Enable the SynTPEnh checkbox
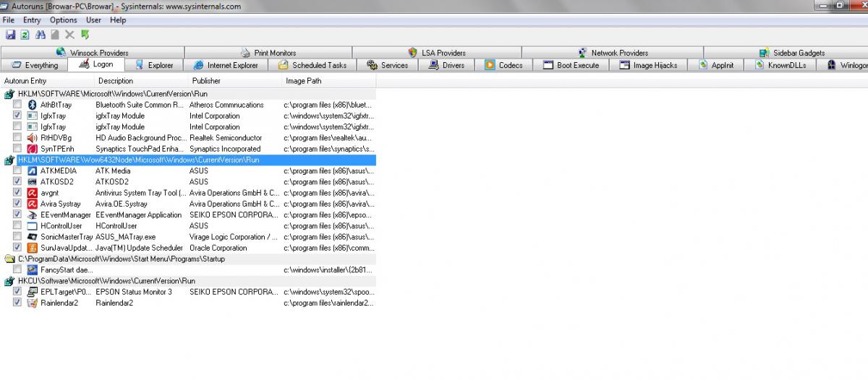Screen dimensions: 868x380 click(x=17, y=149)
